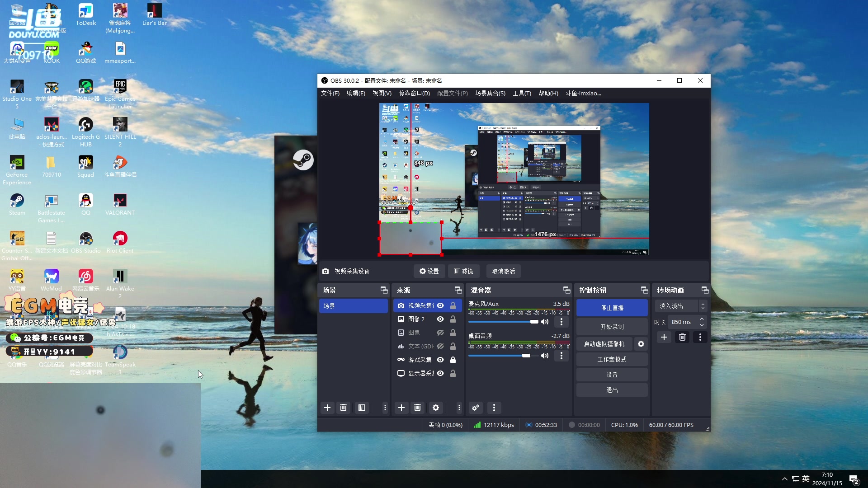
Task: Mute the 麦克风/Aux speaker icon
Action: tap(545, 322)
